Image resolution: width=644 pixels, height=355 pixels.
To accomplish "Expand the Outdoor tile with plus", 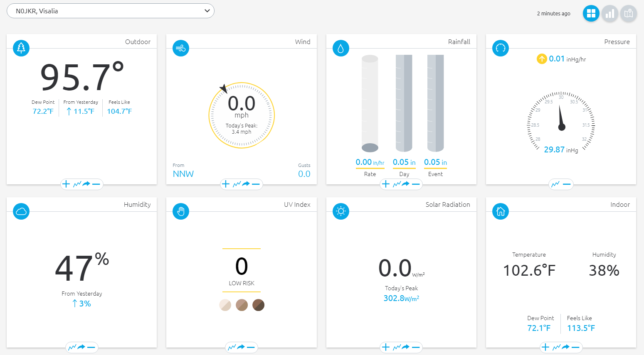I will click(66, 184).
